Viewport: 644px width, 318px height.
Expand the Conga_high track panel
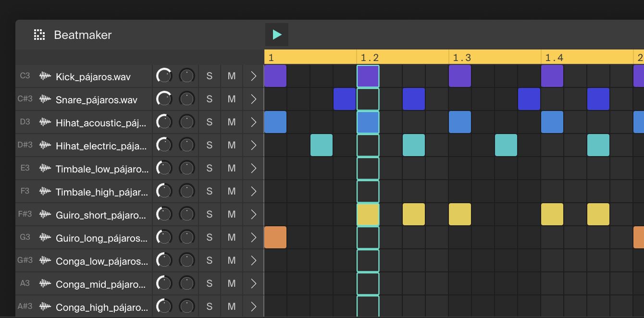pos(253,306)
